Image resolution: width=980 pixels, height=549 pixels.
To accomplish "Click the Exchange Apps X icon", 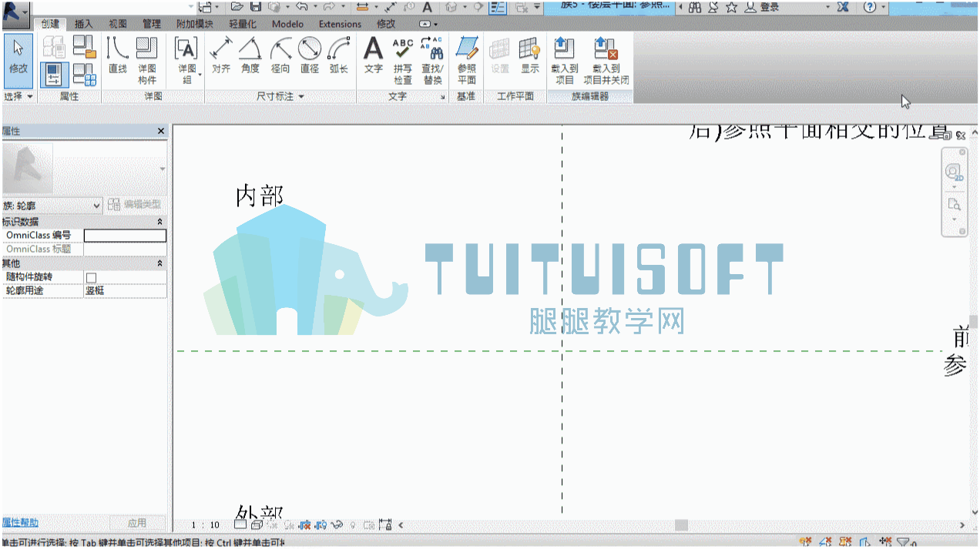I will pos(843,7).
